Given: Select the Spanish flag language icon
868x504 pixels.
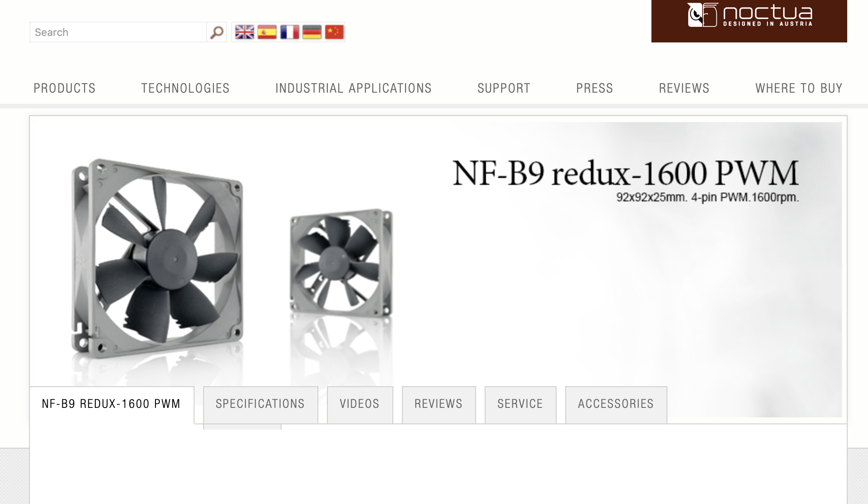Looking at the screenshot, I should (x=267, y=32).
